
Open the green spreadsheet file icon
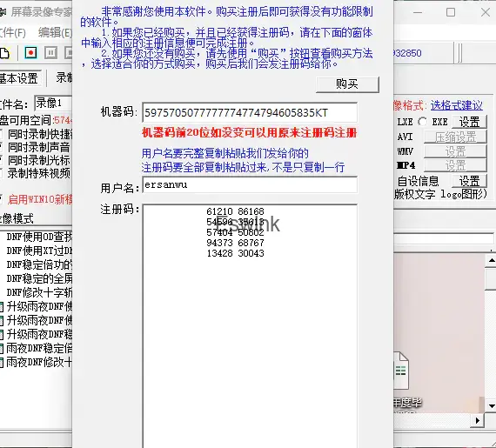click(x=401, y=371)
